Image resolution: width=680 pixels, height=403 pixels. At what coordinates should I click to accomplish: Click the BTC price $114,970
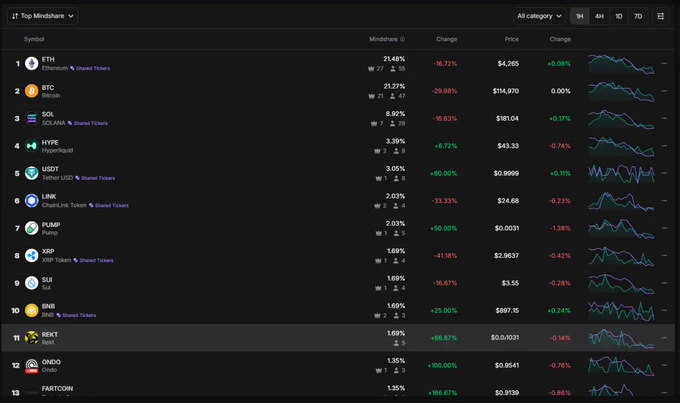coord(506,91)
